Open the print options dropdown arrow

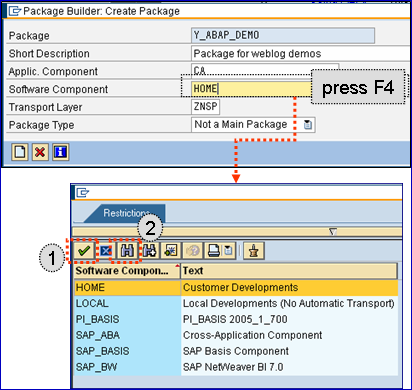pyautogui.click(x=229, y=250)
